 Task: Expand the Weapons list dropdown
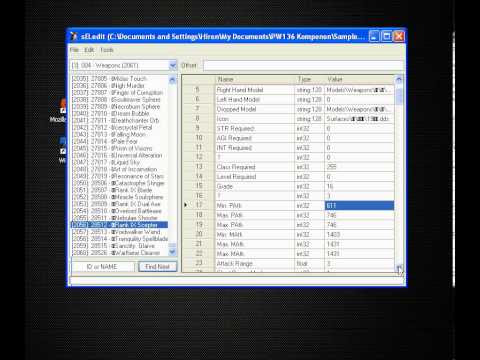pos(173,65)
